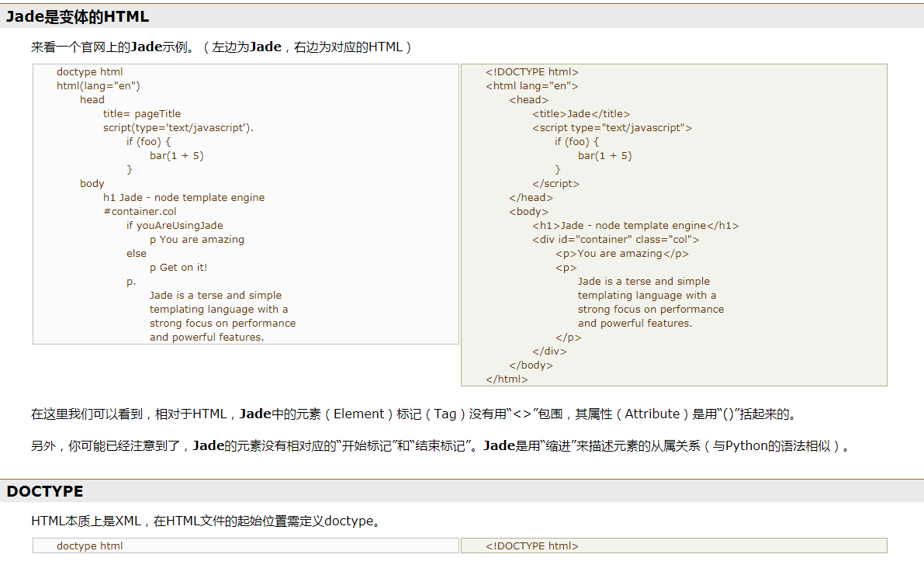Click the "and powerful features." line in Jade code
This screenshot has width=924, height=568.
[x=206, y=338]
